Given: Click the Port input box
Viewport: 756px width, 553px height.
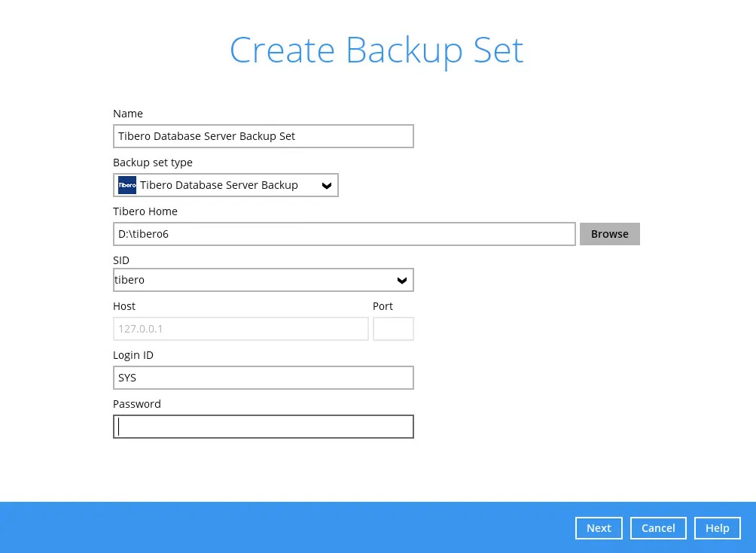Looking at the screenshot, I should (393, 329).
